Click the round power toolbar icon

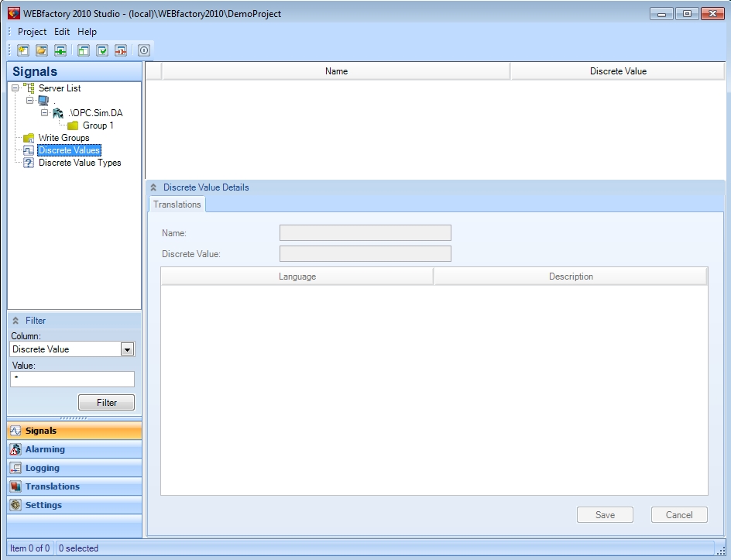click(144, 51)
